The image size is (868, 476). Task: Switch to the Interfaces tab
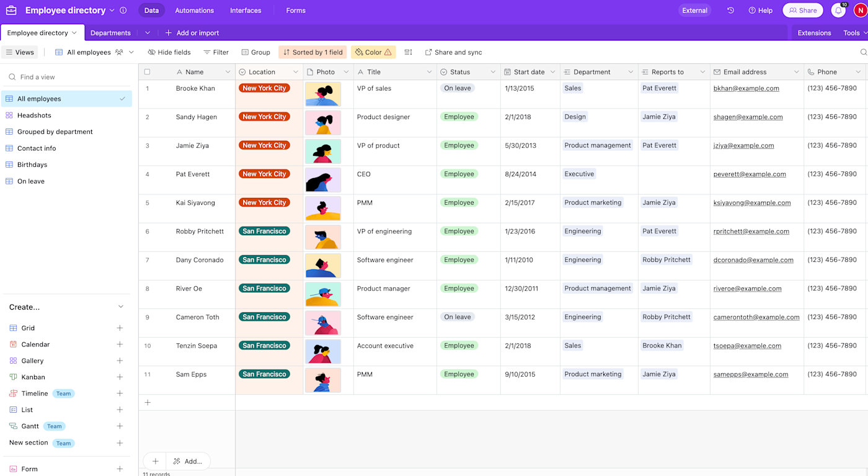click(x=246, y=11)
